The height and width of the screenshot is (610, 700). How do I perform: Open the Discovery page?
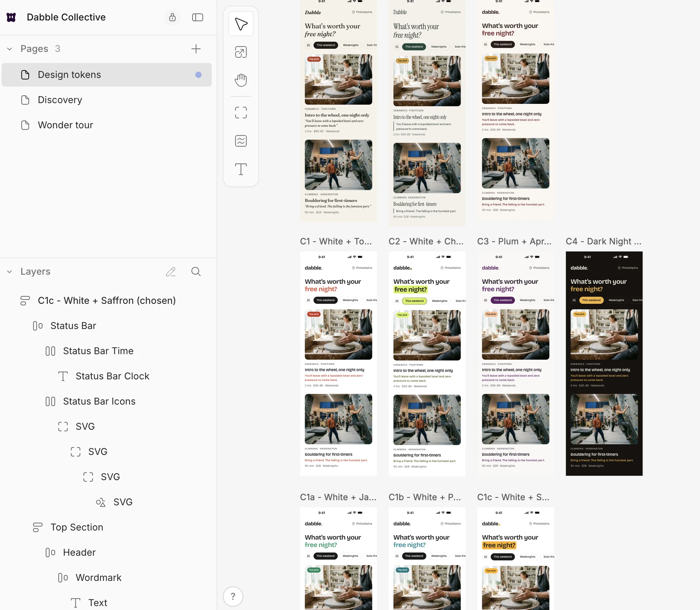pos(107,100)
